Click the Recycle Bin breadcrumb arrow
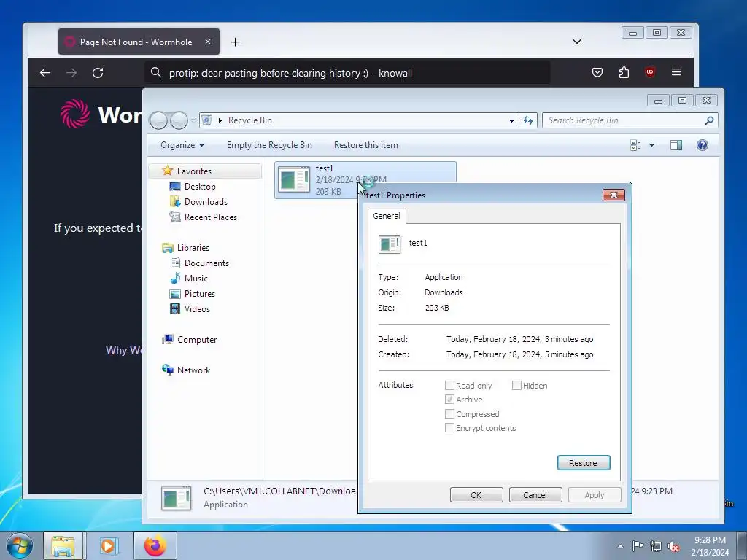 (220, 120)
